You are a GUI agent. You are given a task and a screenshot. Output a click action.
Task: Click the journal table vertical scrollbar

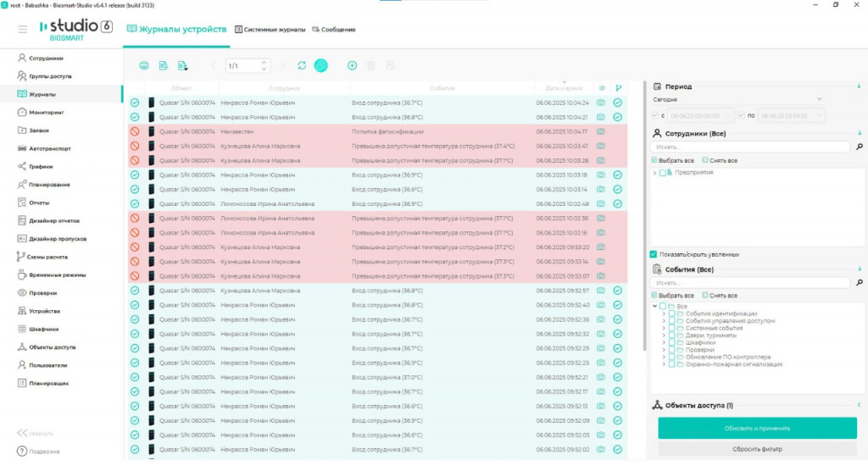(644, 216)
